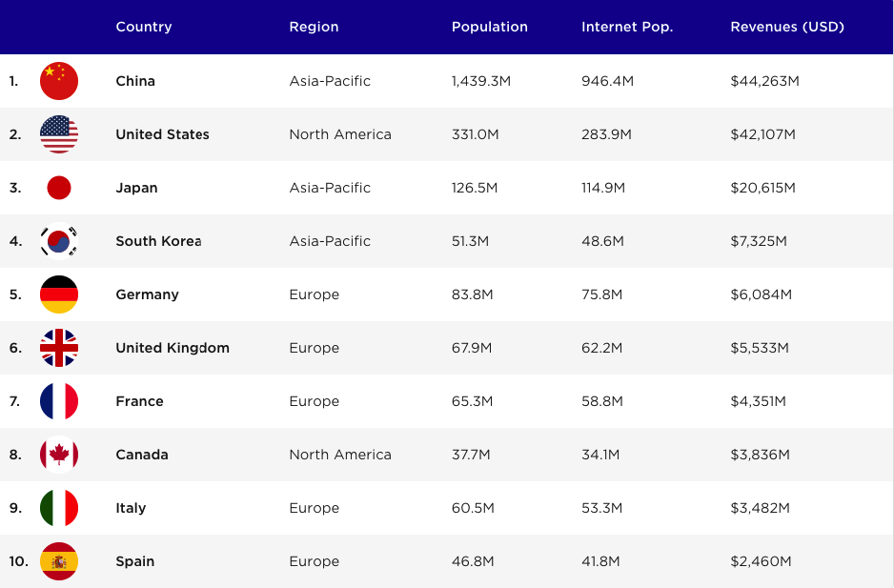Click the Canada flag icon
The height and width of the screenshot is (588, 894).
click(59, 455)
